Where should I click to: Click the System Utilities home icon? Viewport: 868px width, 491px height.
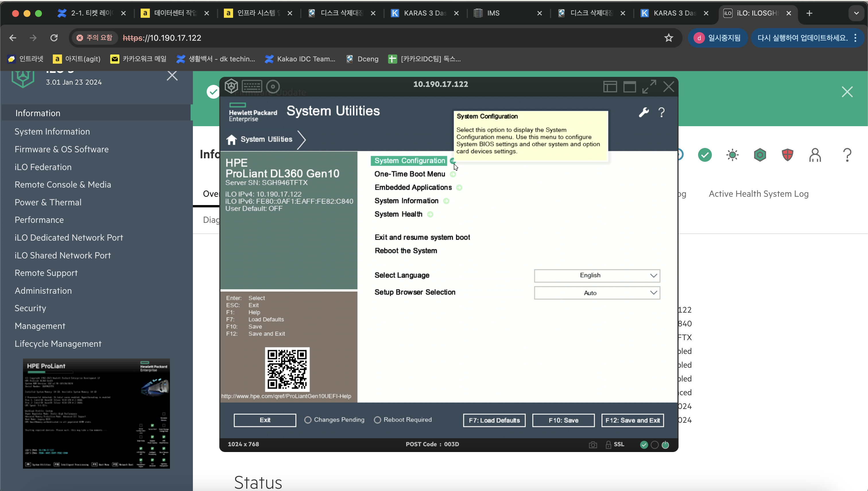coord(232,139)
